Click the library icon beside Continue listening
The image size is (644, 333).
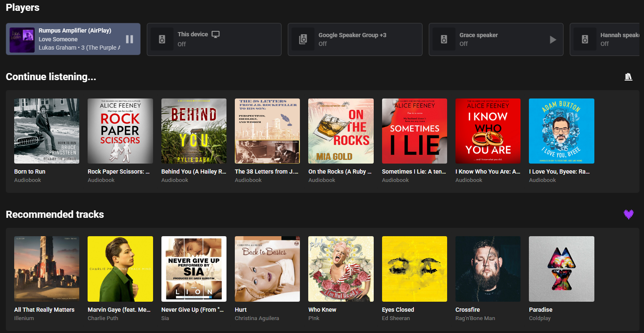pyautogui.click(x=628, y=77)
